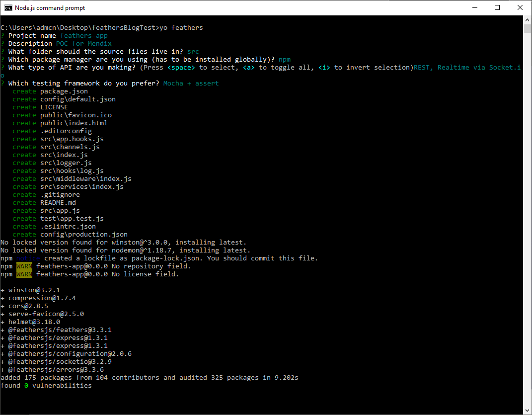Click the 'package.json' created file line
Viewport: 532px width, 415px height.
(x=50, y=91)
